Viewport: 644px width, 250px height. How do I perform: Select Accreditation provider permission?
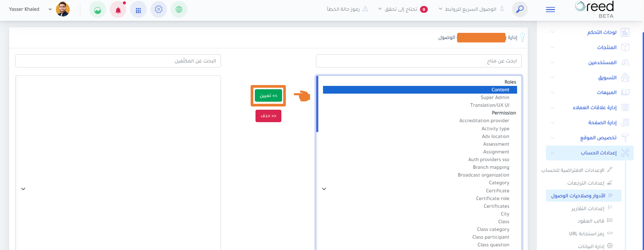point(420,121)
